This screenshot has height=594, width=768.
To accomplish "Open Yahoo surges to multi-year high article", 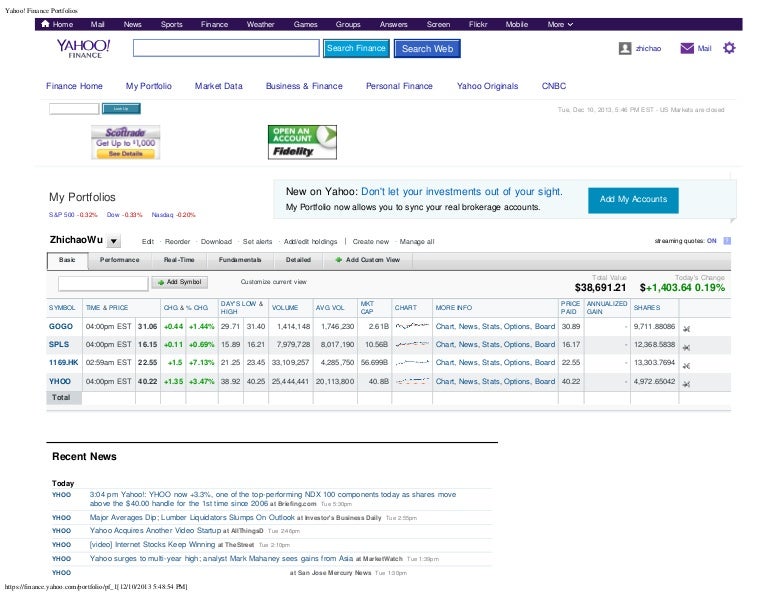I will coord(221,558).
